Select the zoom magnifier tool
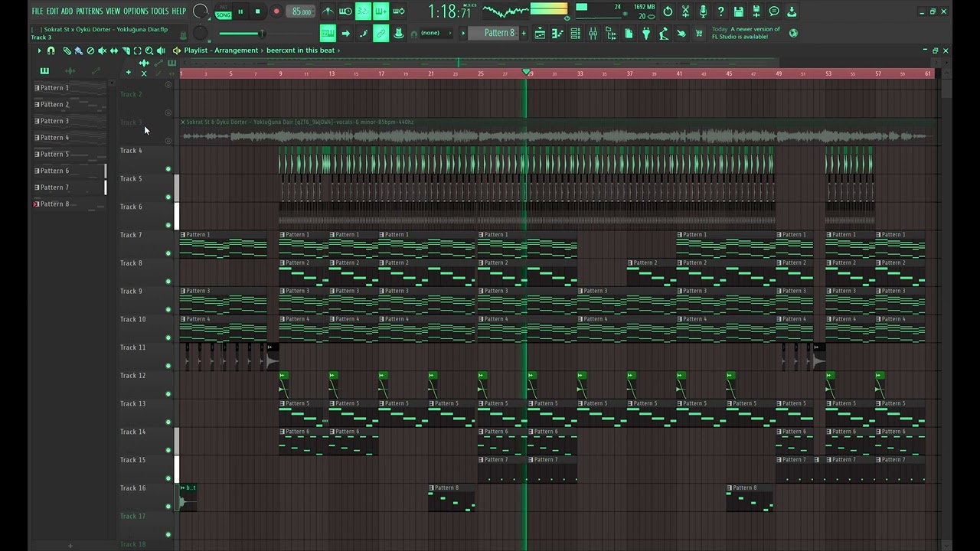The width and height of the screenshot is (980, 551). click(149, 51)
